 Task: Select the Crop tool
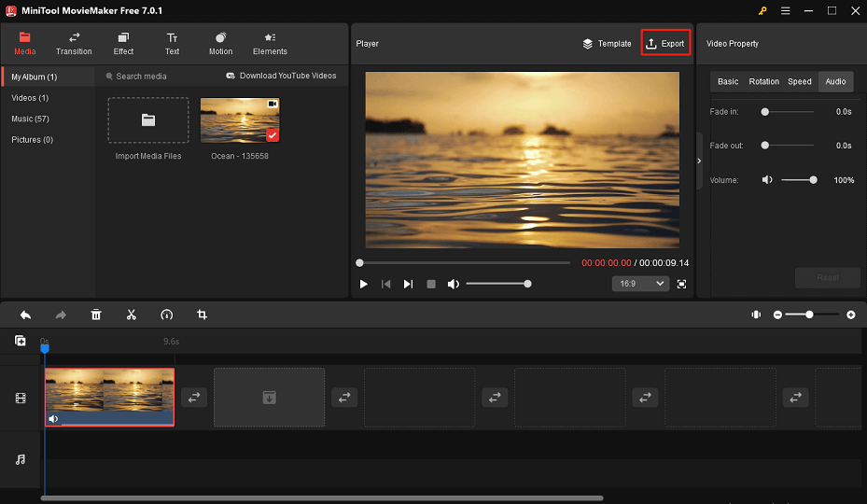point(202,315)
